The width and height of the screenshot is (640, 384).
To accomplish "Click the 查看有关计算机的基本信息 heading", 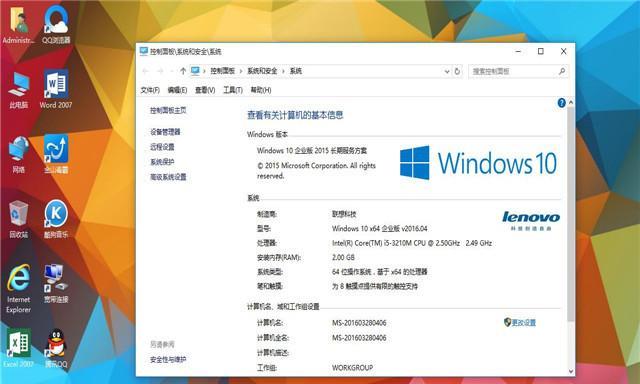I will pos(295,115).
